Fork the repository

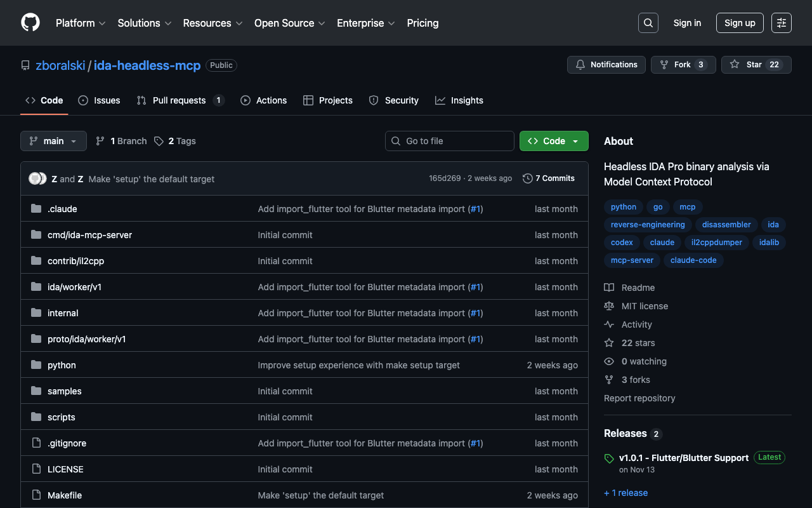coord(683,65)
